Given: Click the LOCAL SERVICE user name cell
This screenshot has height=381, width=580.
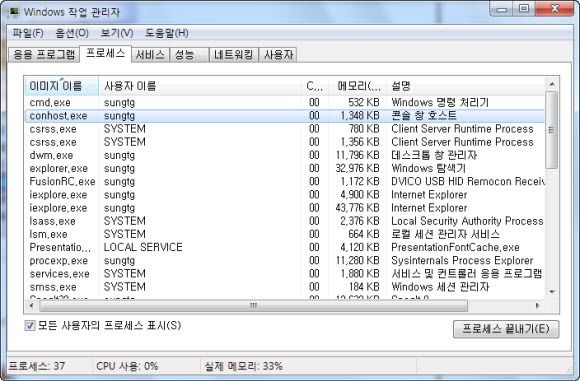Looking at the screenshot, I should click(x=143, y=247).
